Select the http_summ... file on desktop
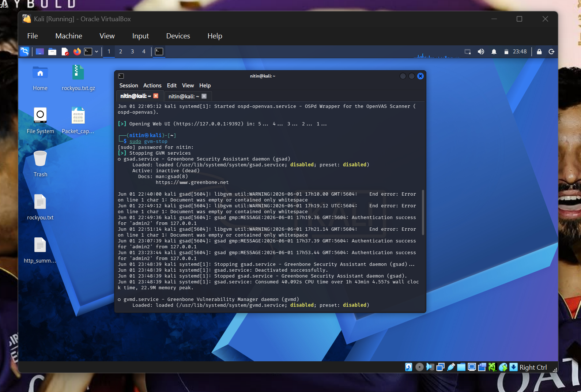The image size is (581, 392). click(x=40, y=250)
